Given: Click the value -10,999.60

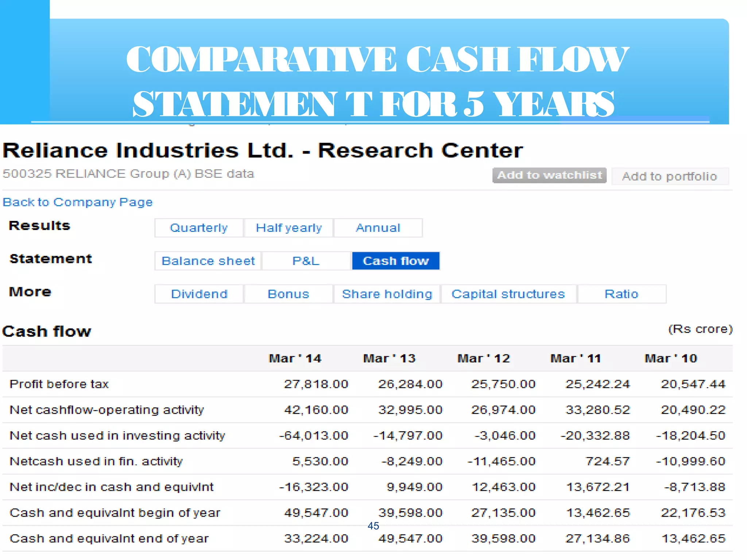Looking at the screenshot, I should click(691, 461).
